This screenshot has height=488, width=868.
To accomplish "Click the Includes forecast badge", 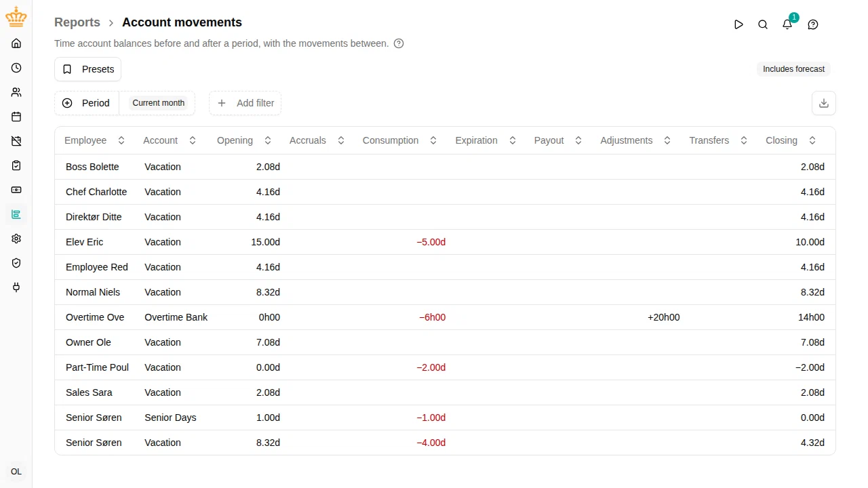I will pos(793,69).
